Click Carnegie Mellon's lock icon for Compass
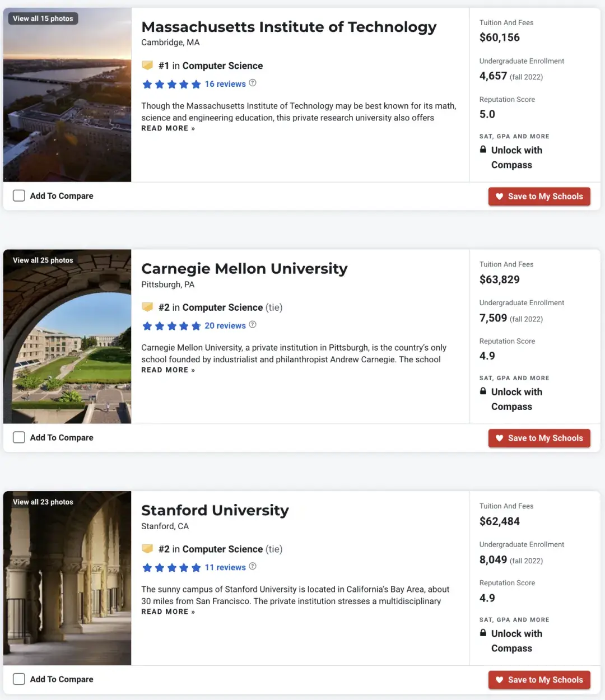Image resolution: width=605 pixels, height=700 pixels. tap(483, 391)
